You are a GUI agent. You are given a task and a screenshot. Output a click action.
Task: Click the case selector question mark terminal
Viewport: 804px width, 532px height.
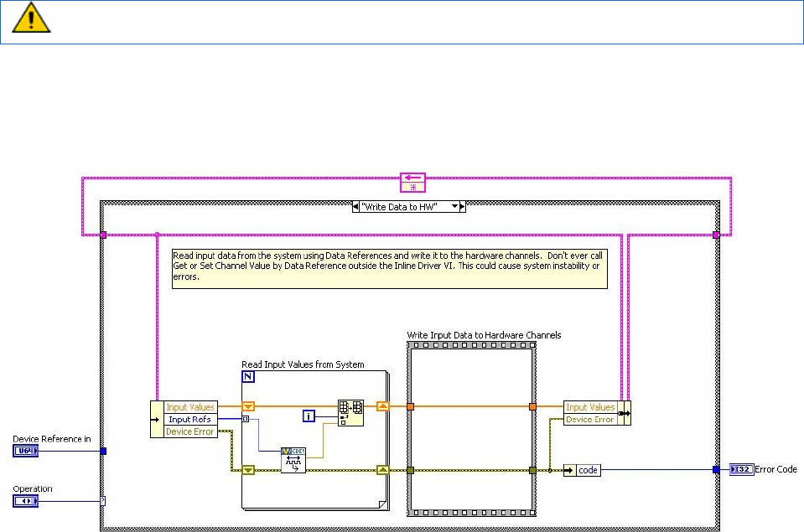[102, 501]
